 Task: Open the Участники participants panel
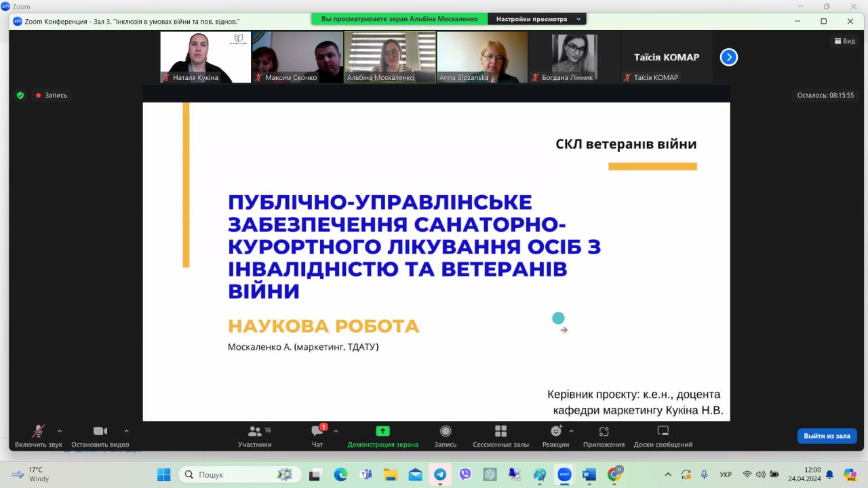[255, 436]
